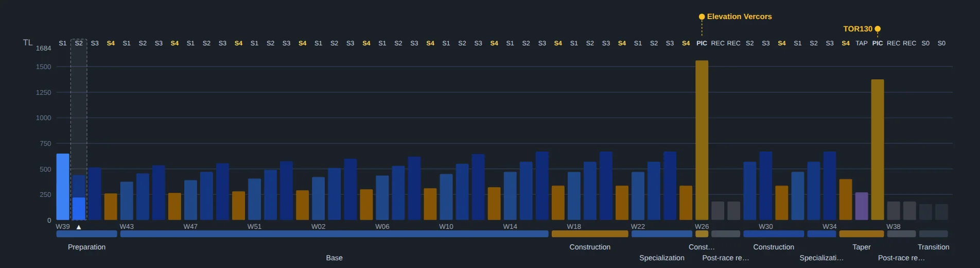
Task: Click the PIC label under TOR130
Action: [x=878, y=43]
